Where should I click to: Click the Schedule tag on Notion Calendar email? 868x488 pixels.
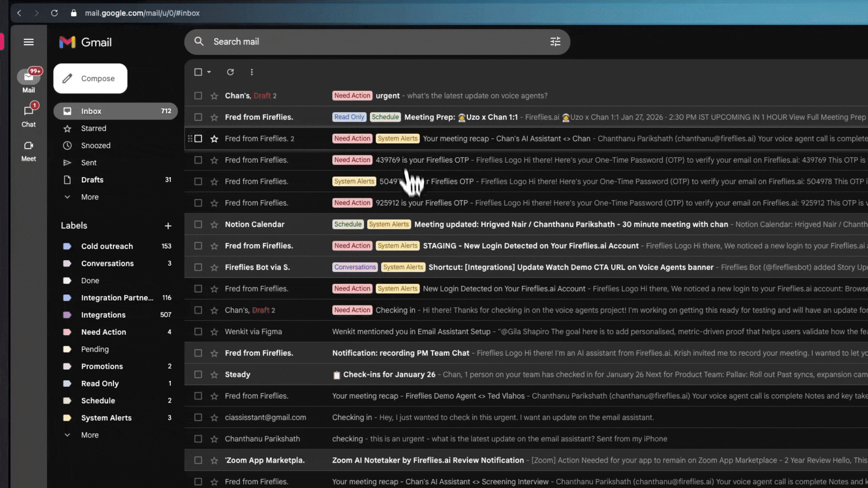click(348, 224)
